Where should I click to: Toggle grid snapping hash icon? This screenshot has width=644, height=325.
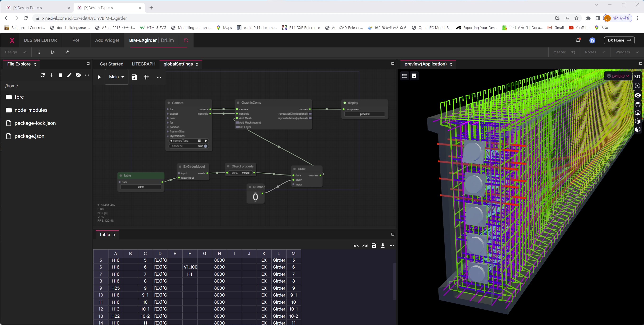coord(146,77)
